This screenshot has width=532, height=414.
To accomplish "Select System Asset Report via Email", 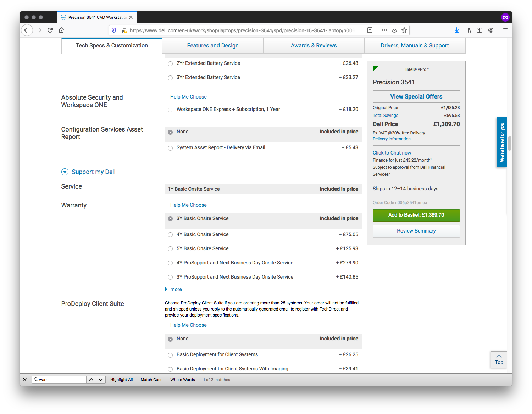I will click(170, 148).
